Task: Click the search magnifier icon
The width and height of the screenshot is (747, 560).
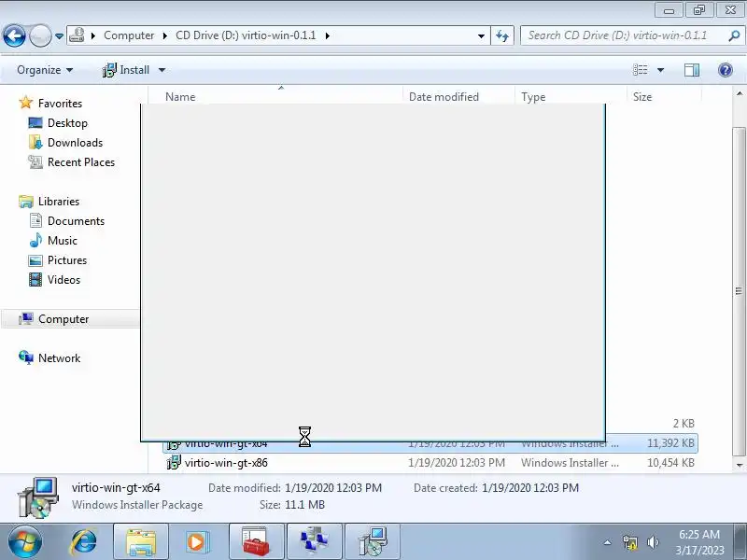Action: pyautogui.click(x=734, y=35)
